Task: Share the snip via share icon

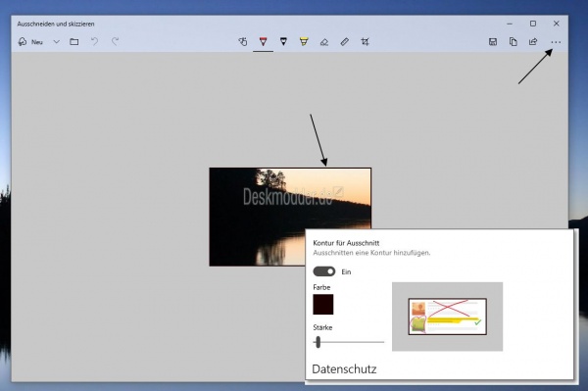Action: click(533, 42)
